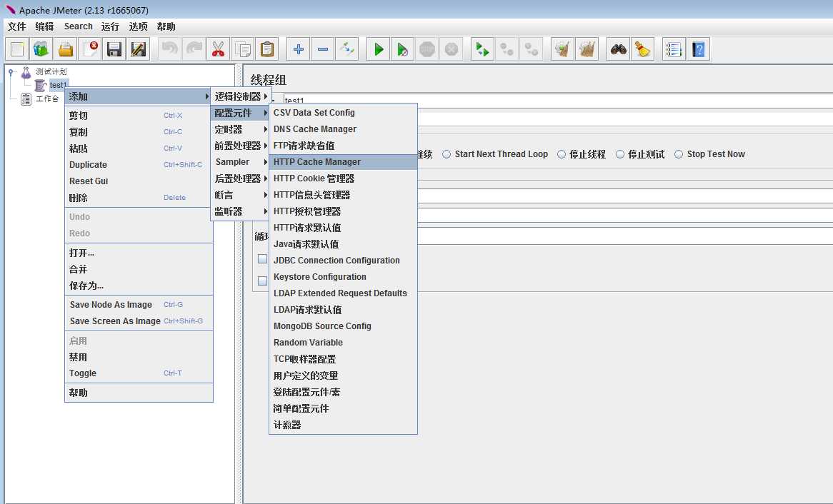The image size is (833, 504).
Task: Select the 停止测试 radio button
Action: click(x=620, y=154)
